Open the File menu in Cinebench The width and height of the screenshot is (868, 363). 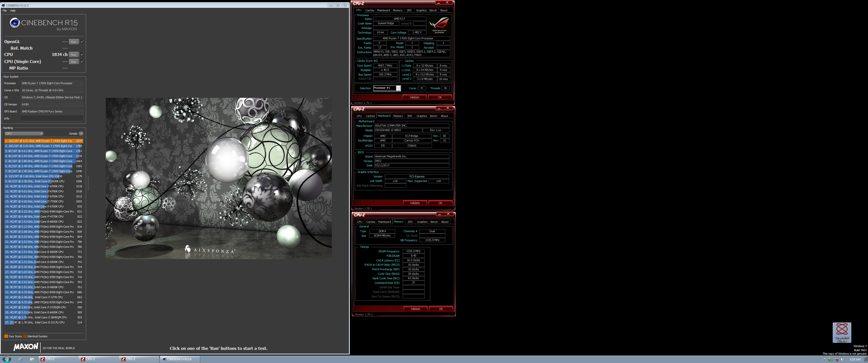[5, 11]
